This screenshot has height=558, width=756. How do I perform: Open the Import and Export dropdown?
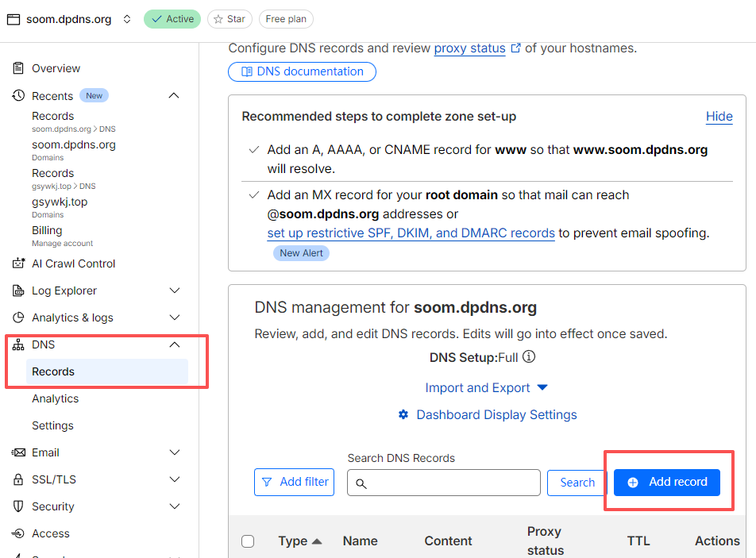(x=487, y=388)
